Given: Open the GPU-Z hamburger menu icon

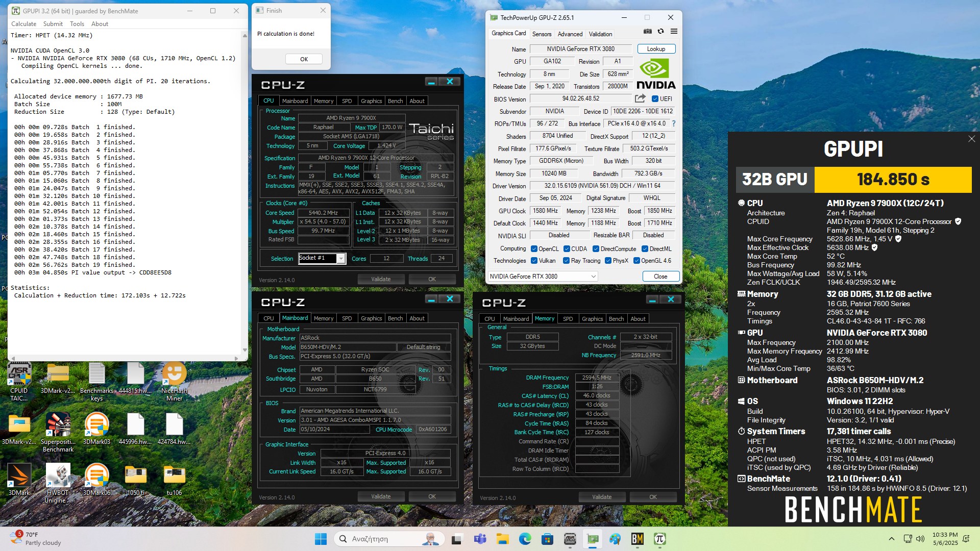Looking at the screenshot, I should 674,32.
